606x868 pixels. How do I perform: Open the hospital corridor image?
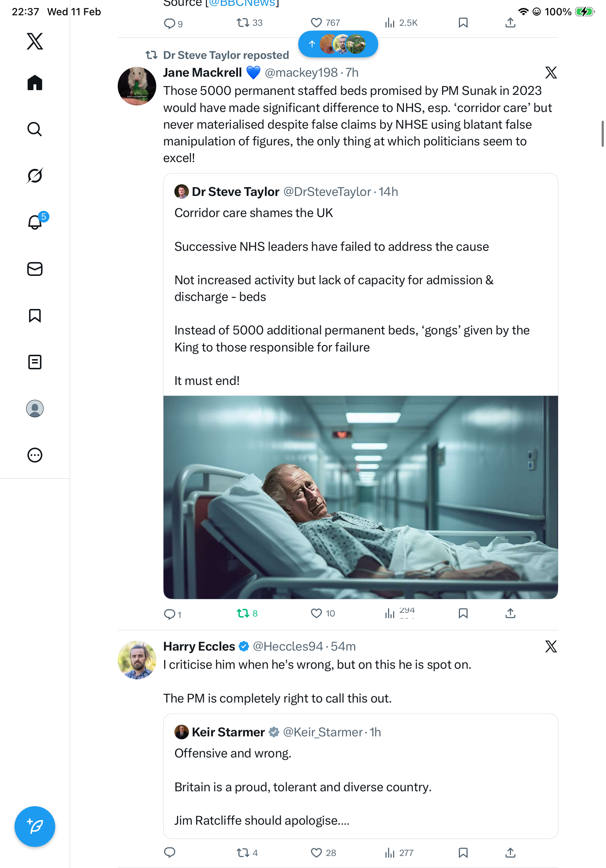click(360, 497)
